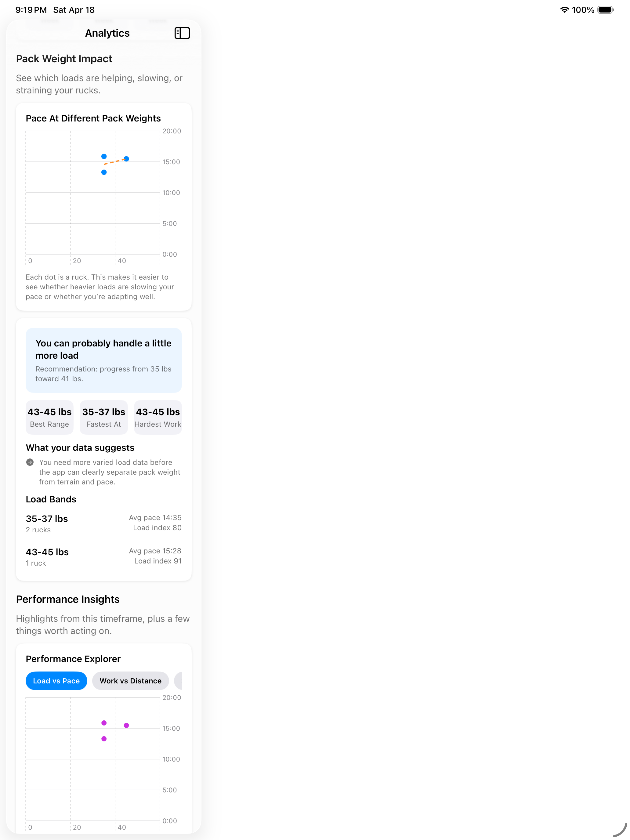Screen dimensions: 630x840
Task: Open the partially hidden third explorer tab
Action: point(178,681)
